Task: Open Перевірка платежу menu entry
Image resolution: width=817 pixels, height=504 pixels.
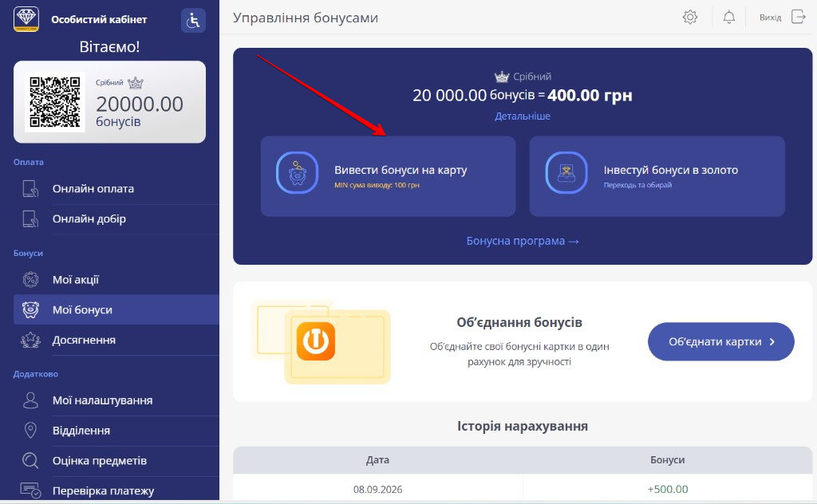Action: tap(116, 490)
